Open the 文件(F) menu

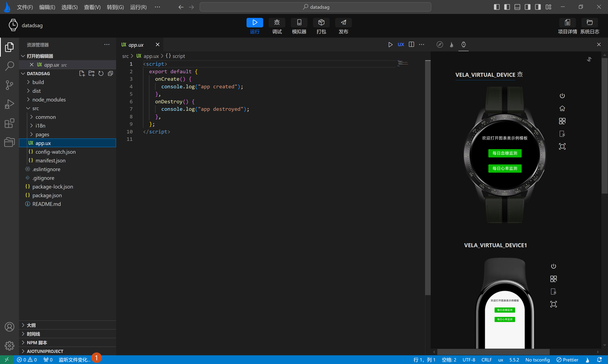pos(25,7)
